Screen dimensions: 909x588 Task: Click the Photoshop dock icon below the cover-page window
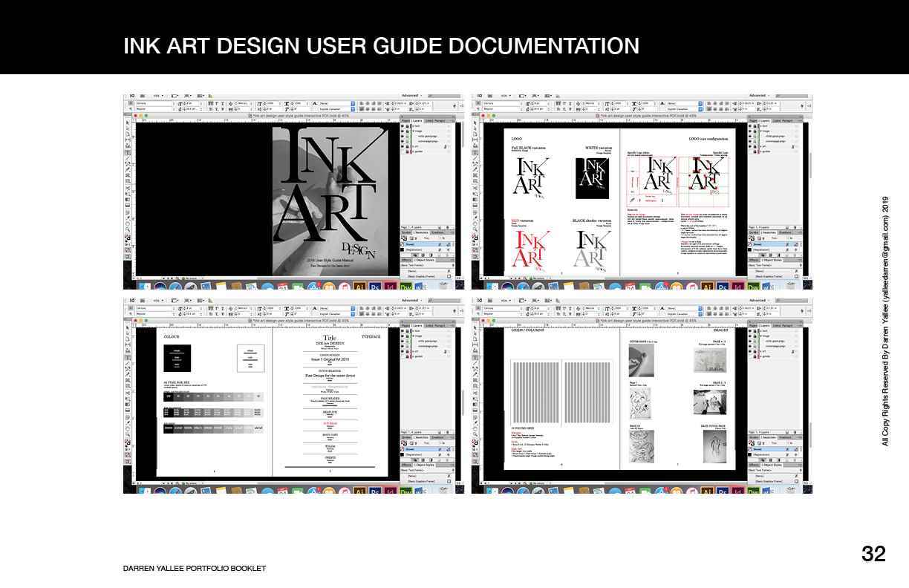[375, 287]
